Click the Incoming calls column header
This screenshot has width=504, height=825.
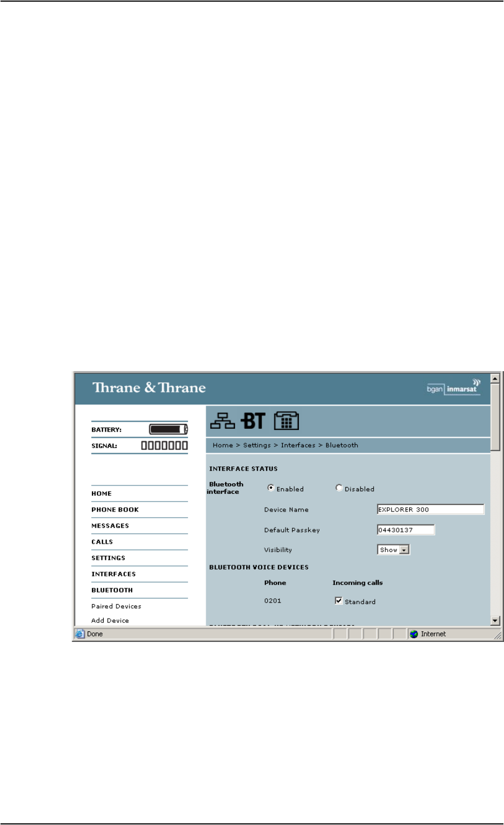[358, 583]
